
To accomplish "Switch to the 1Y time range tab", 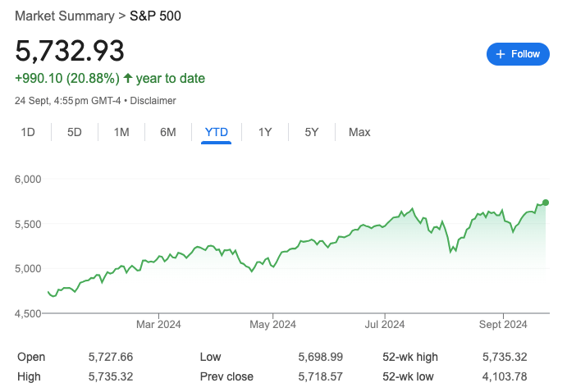I will 265,132.
